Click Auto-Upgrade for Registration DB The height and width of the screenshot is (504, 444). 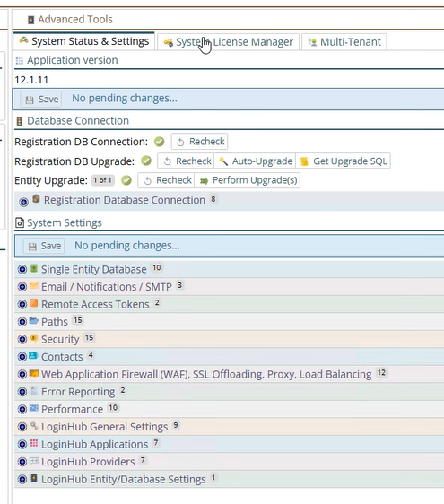[255, 161]
